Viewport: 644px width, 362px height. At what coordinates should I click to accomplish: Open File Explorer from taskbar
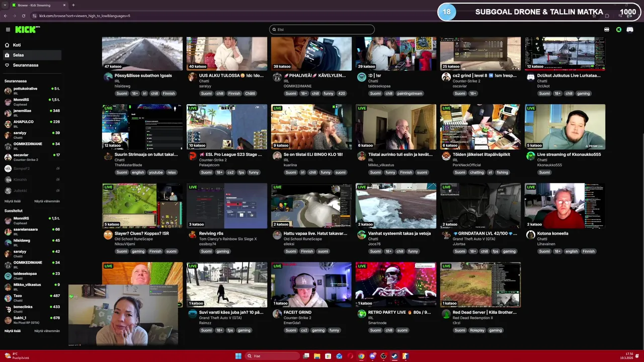pyautogui.click(x=317, y=356)
